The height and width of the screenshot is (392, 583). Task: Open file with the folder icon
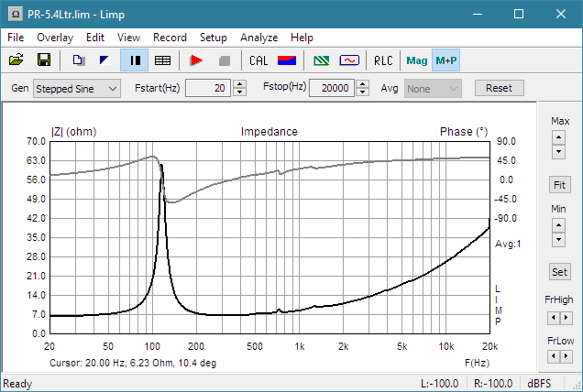[16, 60]
